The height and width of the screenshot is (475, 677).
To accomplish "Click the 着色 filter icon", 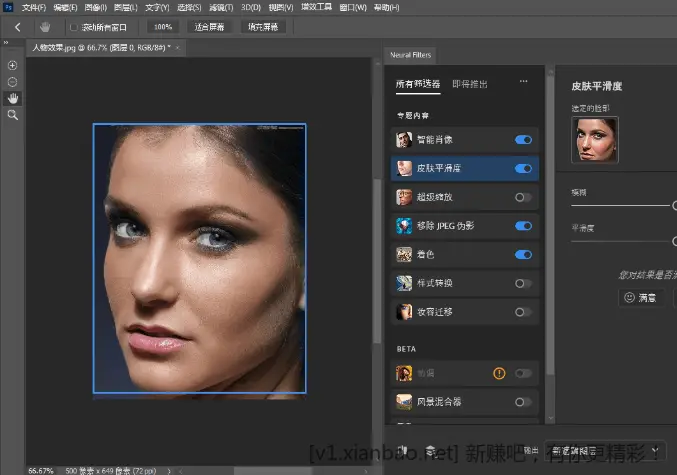I will 404,255.
